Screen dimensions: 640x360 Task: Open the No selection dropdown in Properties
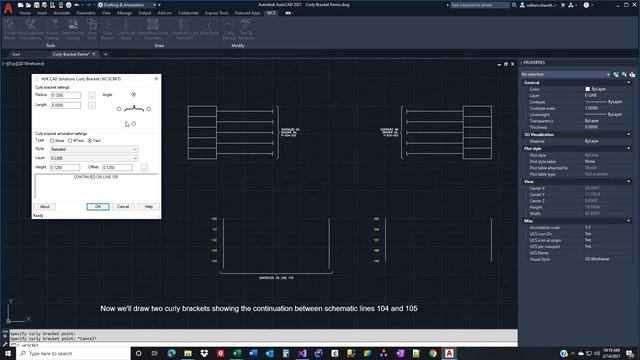566,74
